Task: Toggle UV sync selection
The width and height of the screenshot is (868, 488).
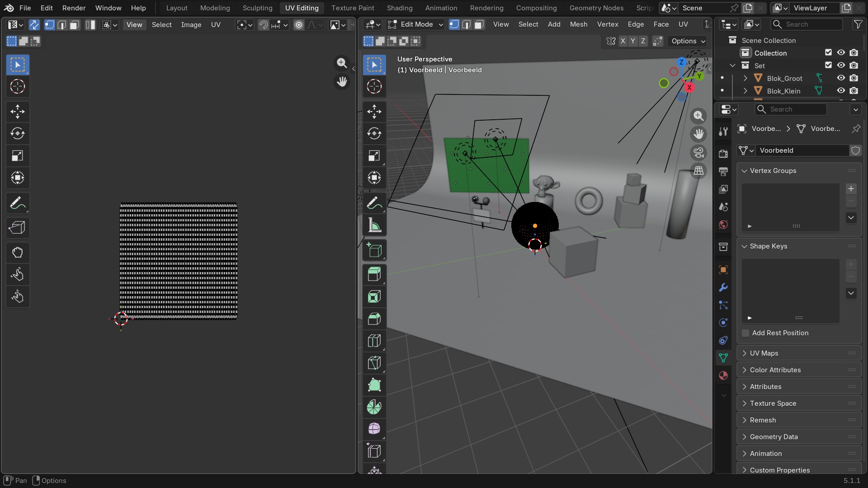Action: (34, 25)
